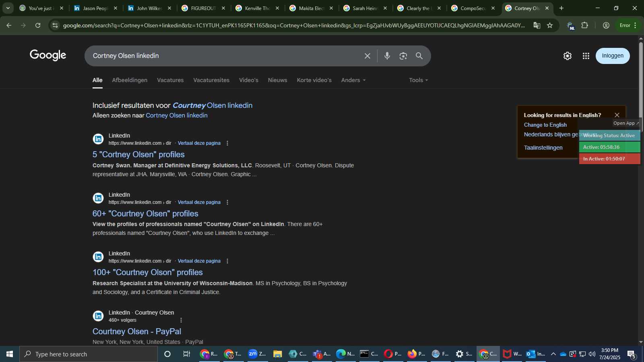644x362 pixels.
Task: Open search by image camera icon
Action: pyautogui.click(x=403, y=56)
